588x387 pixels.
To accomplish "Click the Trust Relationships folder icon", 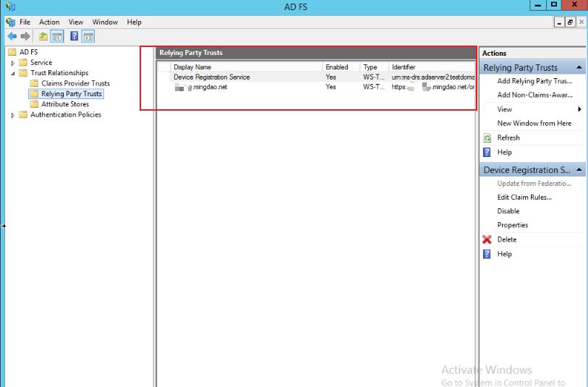I will 23,73.
